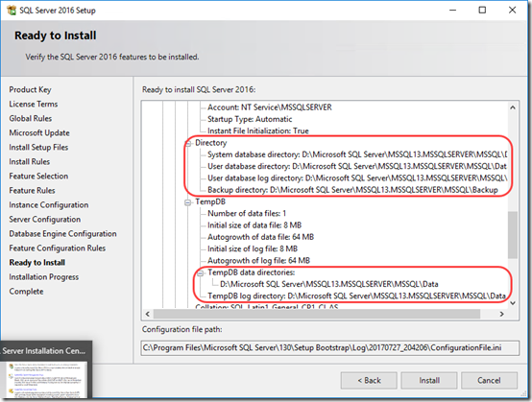Select the Directory node label
This screenshot has height=402, width=532.
(x=211, y=143)
